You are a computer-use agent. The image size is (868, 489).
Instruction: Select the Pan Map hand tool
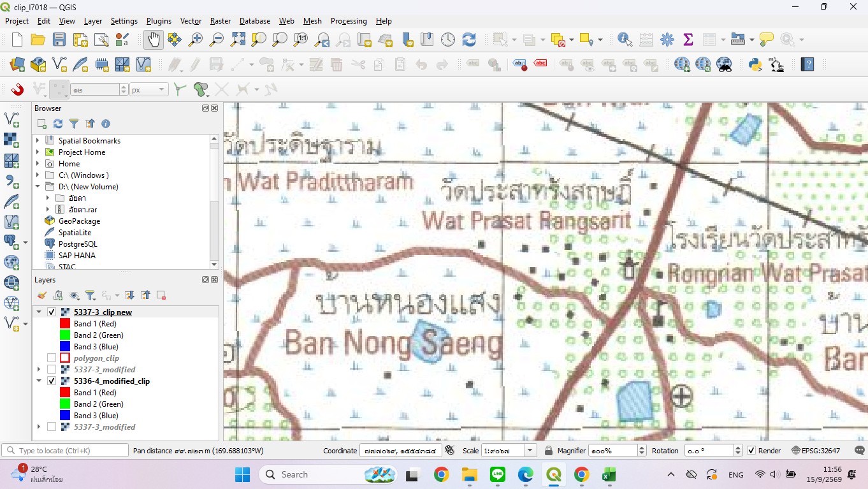[x=153, y=40]
